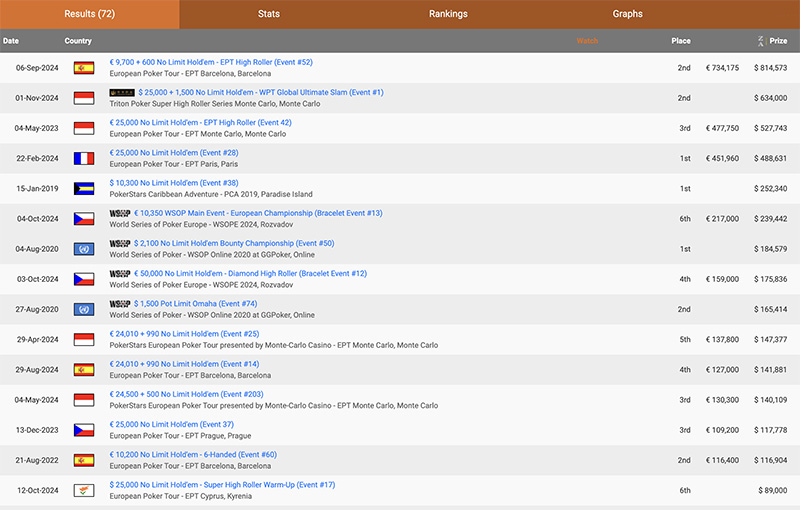Click the Czech flag on the 13-Dec-2023 row
The image size is (800, 510).
point(84,429)
